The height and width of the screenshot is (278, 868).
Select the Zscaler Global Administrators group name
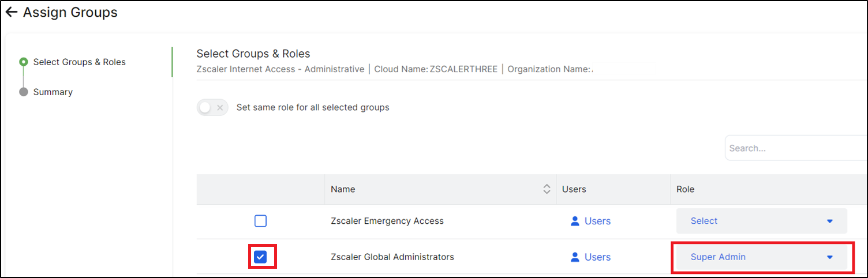392,257
